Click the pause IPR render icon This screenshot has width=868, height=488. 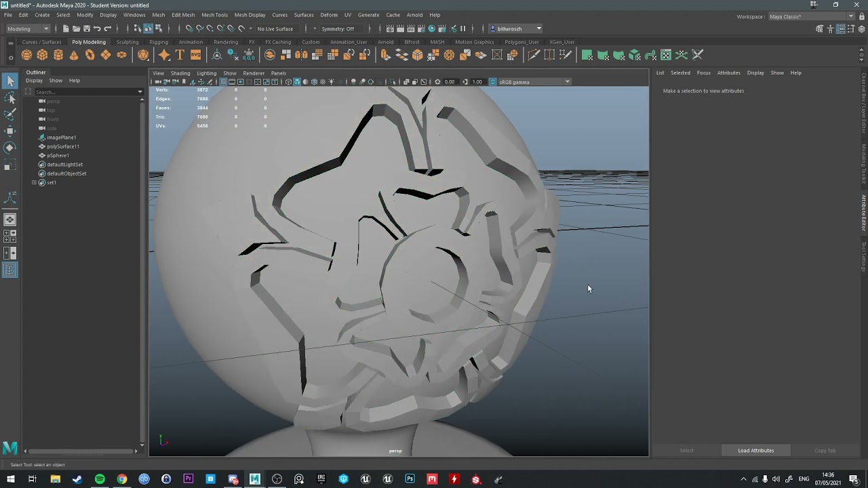[x=463, y=28]
